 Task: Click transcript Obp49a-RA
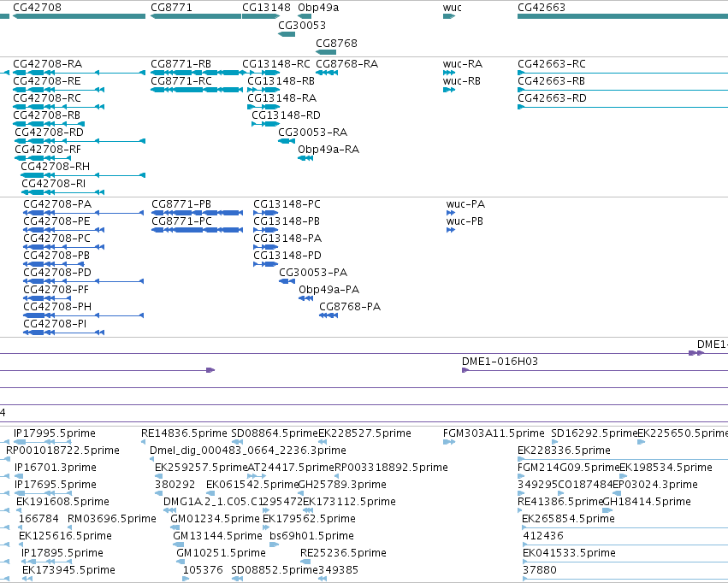click(x=328, y=150)
